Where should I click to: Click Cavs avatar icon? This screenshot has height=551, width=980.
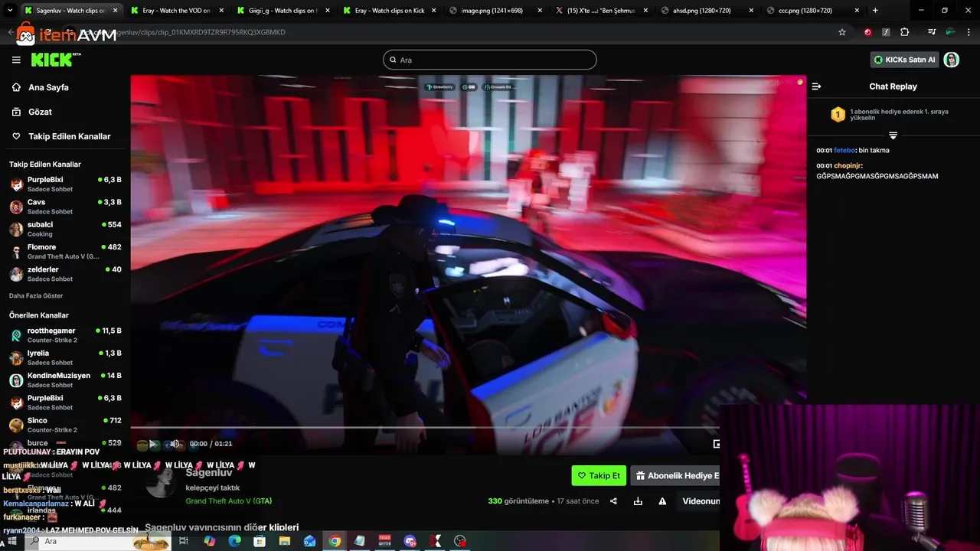coord(16,207)
